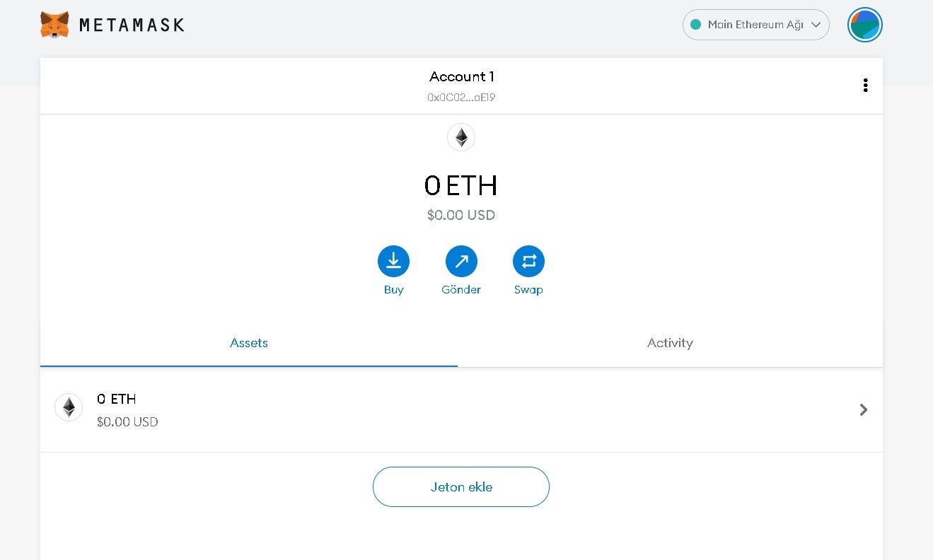The width and height of the screenshot is (933, 560).
Task: Click the large 0 ETH balance text
Action: coord(461,185)
